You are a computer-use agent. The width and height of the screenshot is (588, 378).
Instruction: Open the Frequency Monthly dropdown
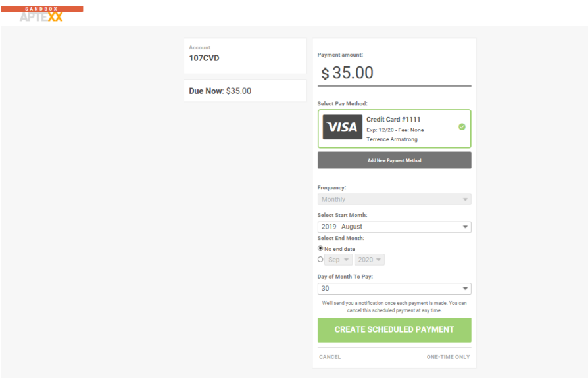coord(394,199)
